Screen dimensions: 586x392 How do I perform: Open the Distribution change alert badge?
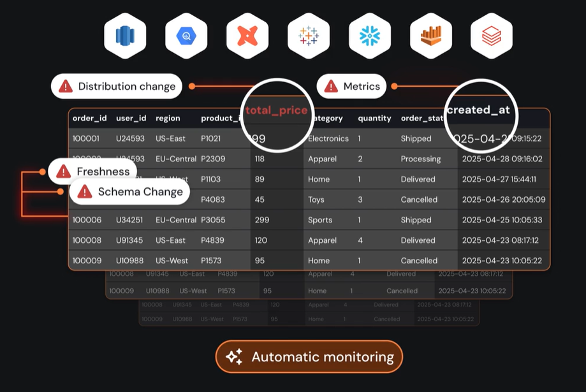(x=117, y=86)
